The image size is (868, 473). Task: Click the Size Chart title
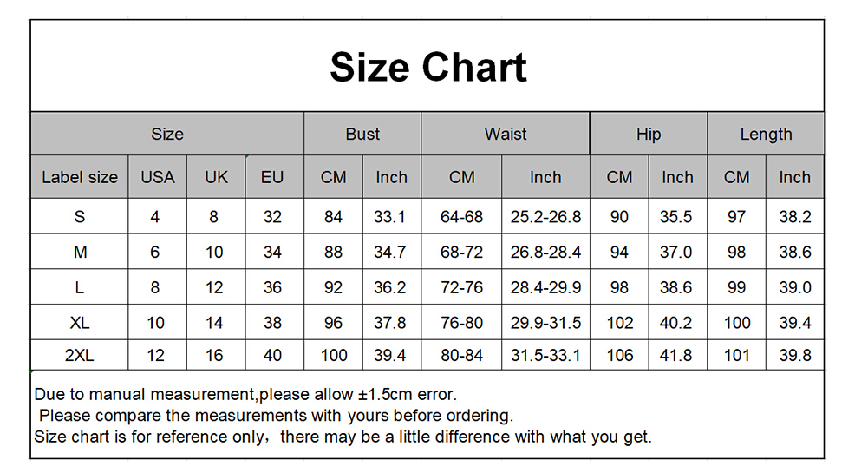tap(428, 68)
